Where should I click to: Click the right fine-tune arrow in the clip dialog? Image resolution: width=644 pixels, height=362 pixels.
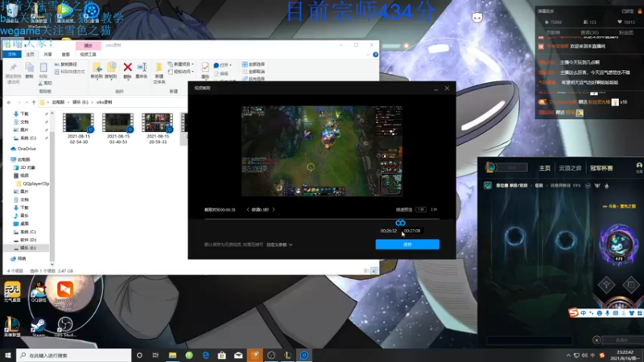(x=274, y=209)
